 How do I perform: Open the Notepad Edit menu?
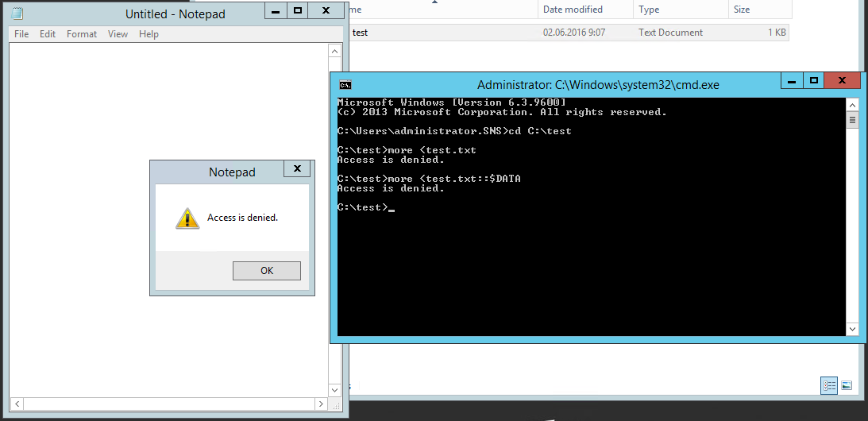48,34
